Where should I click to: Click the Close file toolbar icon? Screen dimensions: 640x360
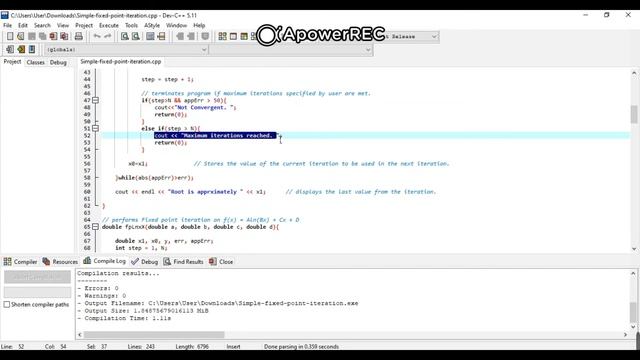click(53, 36)
